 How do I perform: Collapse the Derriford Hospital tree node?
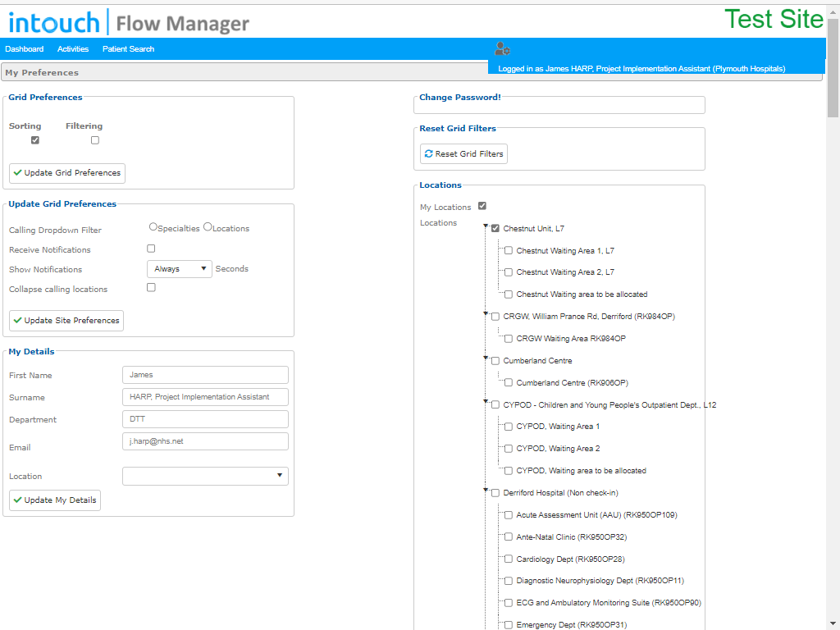pyautogui.click(x=486, y=490)
